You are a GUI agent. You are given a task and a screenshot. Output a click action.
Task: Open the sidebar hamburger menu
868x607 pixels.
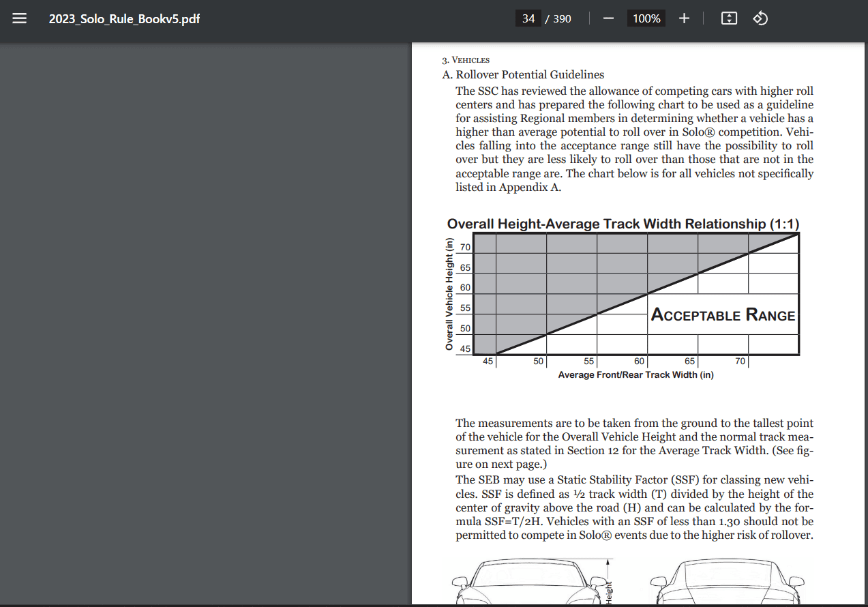(x=20, y=18)
